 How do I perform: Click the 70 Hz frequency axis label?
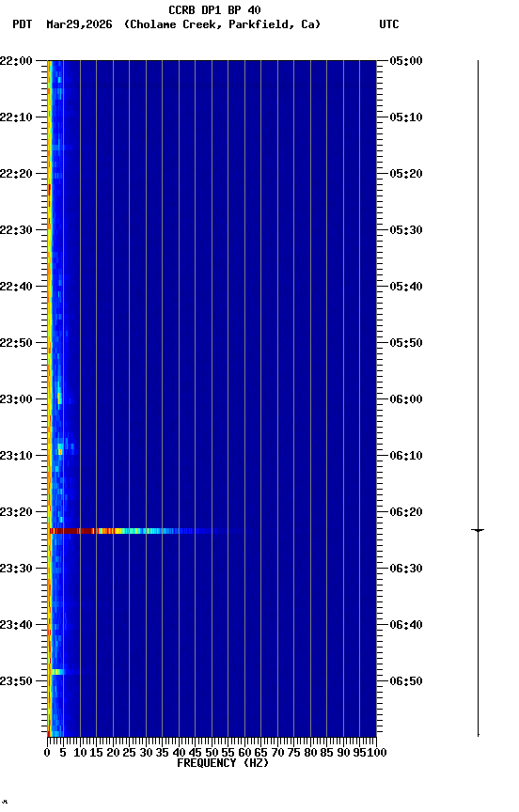277,753
